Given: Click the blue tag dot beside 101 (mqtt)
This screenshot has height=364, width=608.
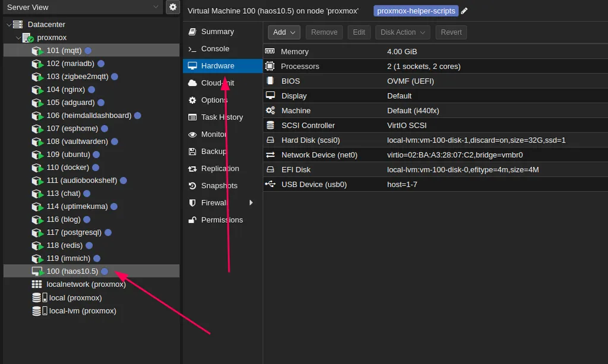Looking at the screenshot, I should tap(88, 50).
